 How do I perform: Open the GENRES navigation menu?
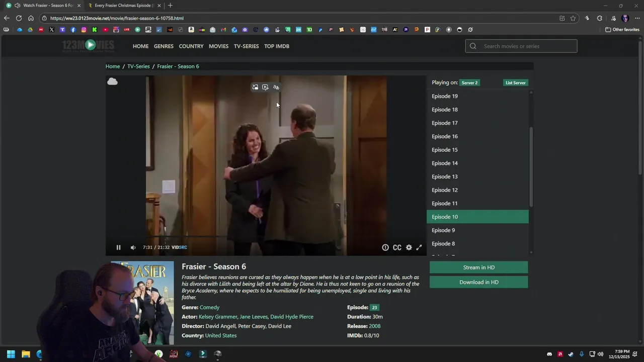click(164, 46)
